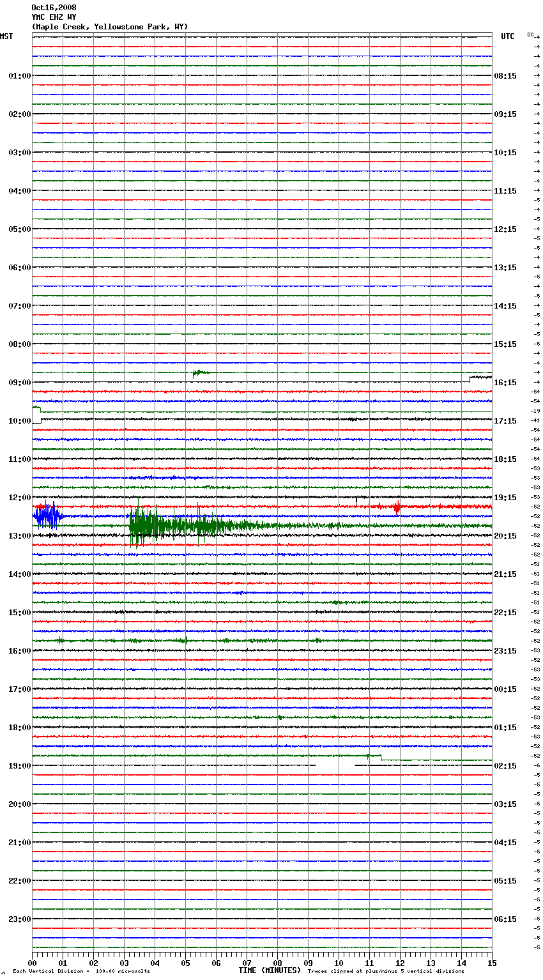This screenshot has width=543, height=980.
Task: Pick the 09:00 MST hour label
Action: 20,383
